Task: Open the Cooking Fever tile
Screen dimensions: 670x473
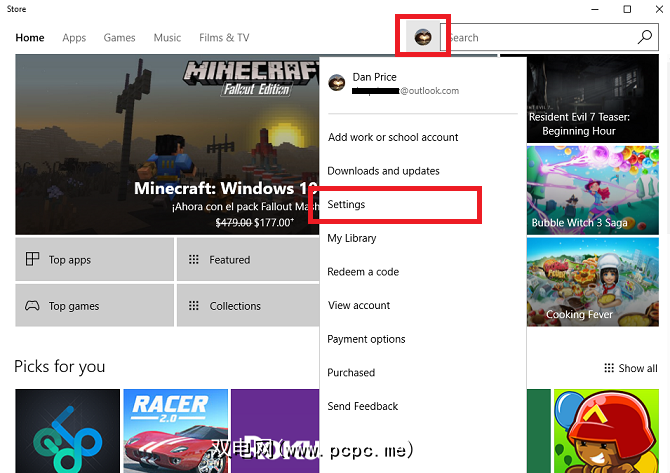Action: [593, 282]
